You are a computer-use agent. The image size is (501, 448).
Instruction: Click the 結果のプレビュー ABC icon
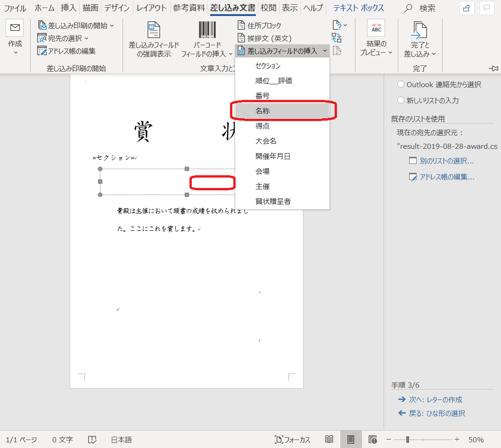tap(376, 28)
